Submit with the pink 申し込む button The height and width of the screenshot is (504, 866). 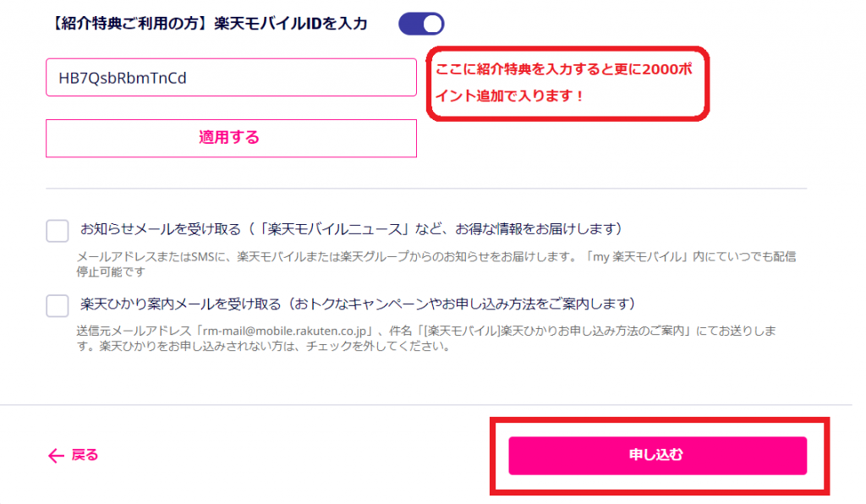point(657,456)
